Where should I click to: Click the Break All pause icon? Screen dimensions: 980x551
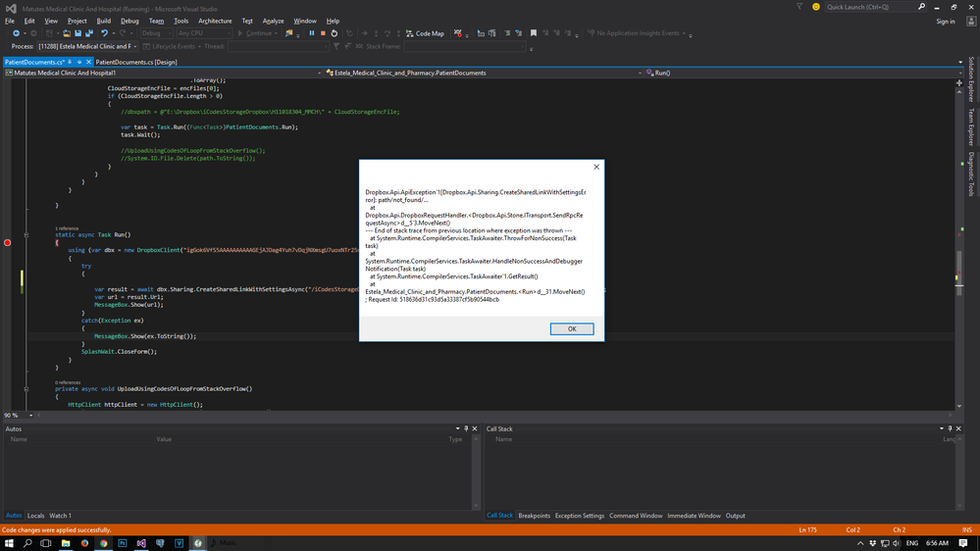point(312,33)
